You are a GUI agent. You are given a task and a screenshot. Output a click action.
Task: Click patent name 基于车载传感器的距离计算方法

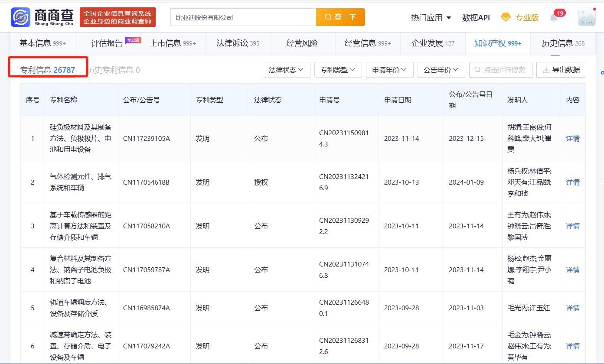tap(81, 226)
